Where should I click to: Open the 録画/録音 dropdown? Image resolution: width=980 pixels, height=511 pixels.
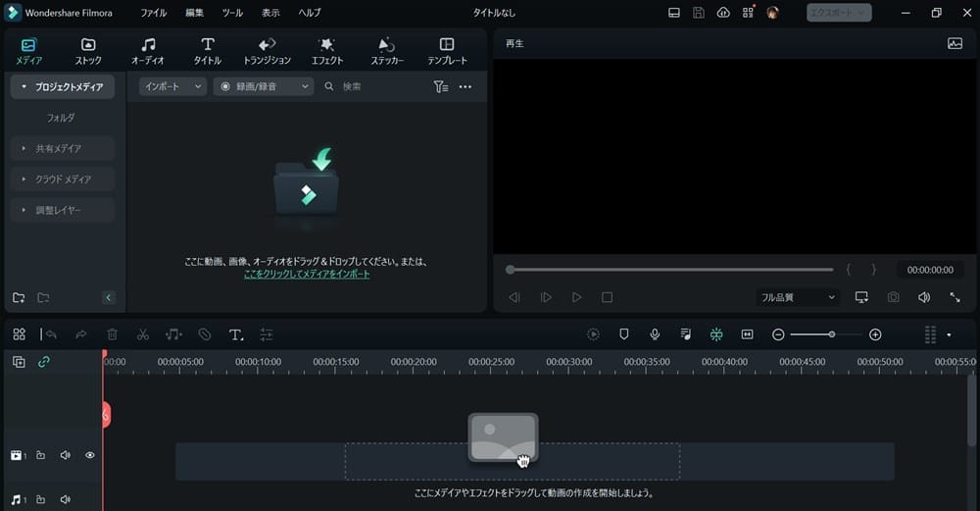(263, 86)
